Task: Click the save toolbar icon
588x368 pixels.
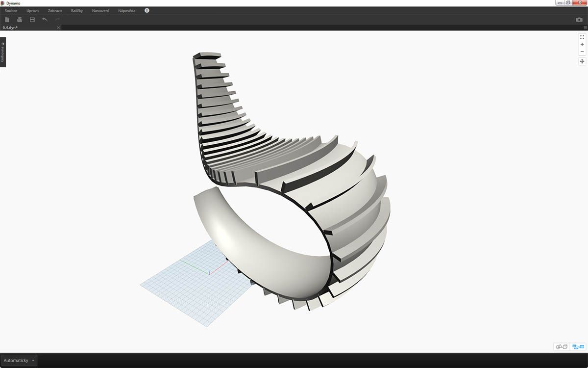Action: pos(32,20)
